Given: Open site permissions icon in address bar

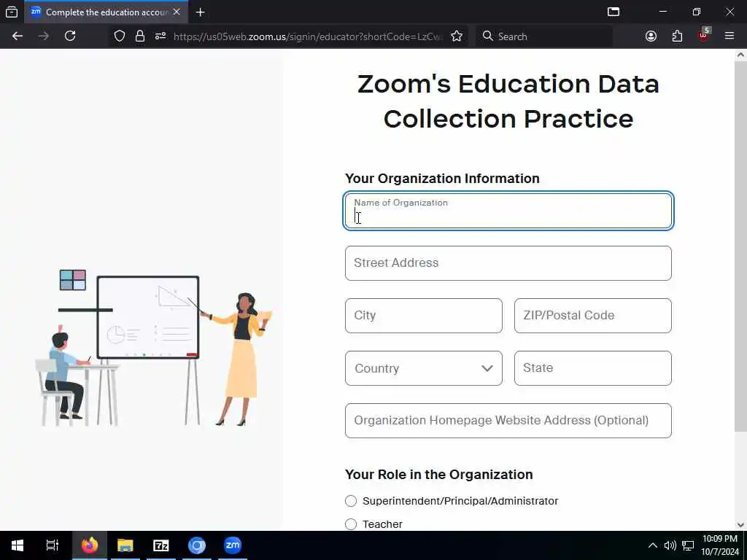Looking at the screenshot, I should pos(160,36).
